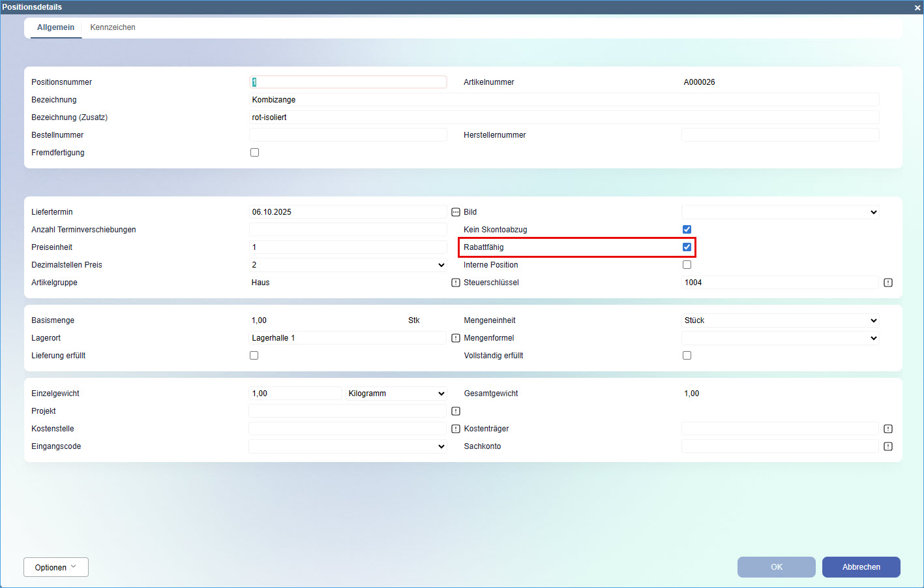Click the Lagerort lookup icon
This screenshot has height=588, width=924.
(456, 338)
